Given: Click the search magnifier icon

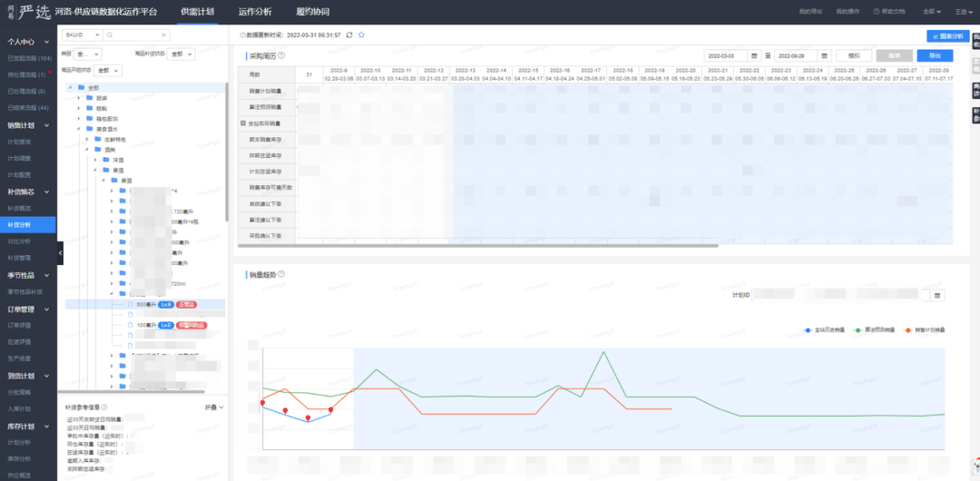Looking at the screenshot, I should 110,35.
